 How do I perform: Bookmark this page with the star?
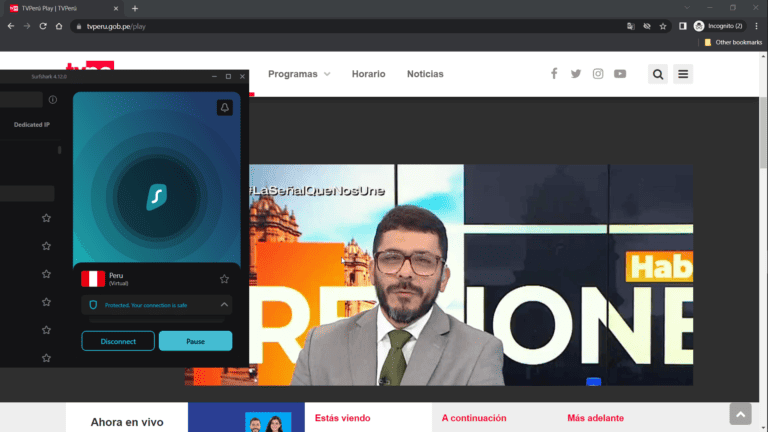tap(663, 26)
